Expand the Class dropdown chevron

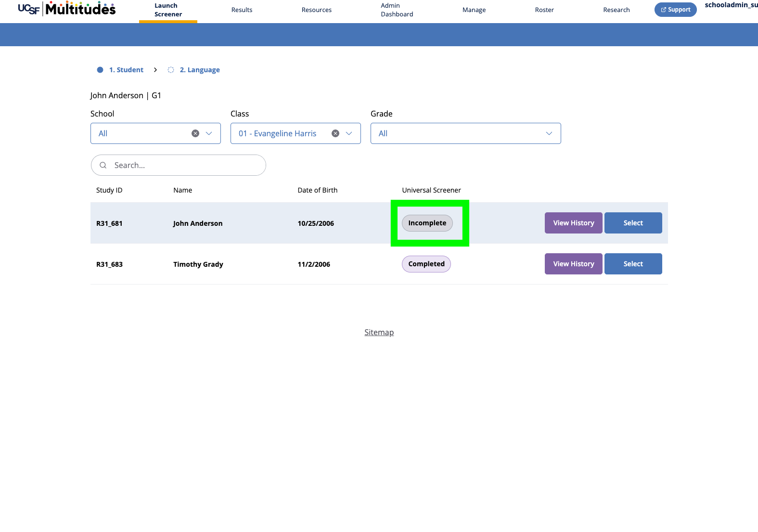[349, 133]
